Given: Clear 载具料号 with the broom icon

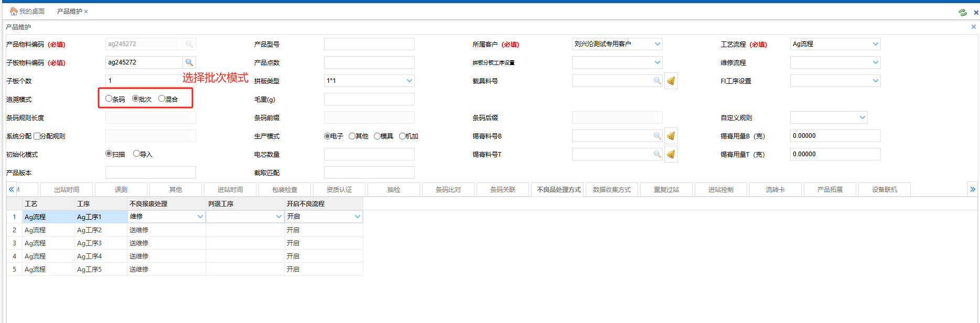Looking at the screenshot, I should click(671, 81).
